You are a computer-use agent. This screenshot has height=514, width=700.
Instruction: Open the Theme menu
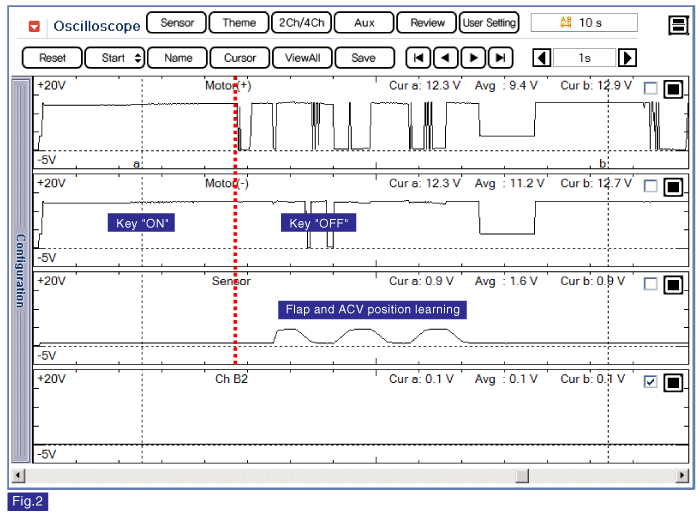point(239,23)
